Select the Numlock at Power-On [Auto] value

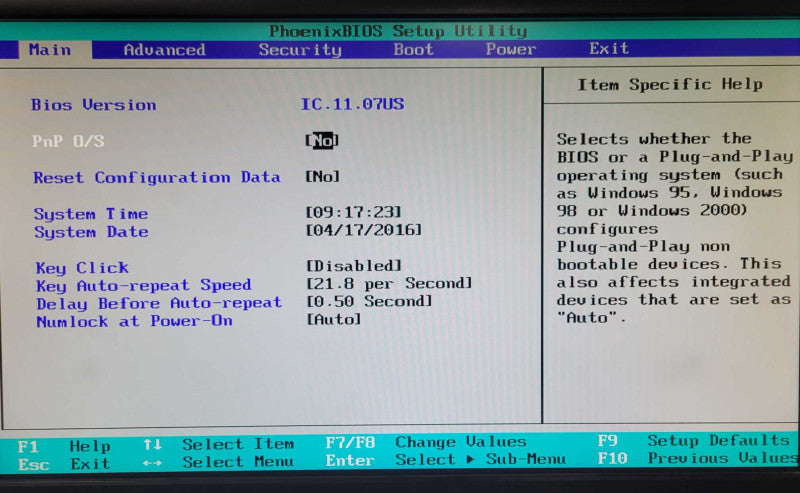click(x=334, y=319)
